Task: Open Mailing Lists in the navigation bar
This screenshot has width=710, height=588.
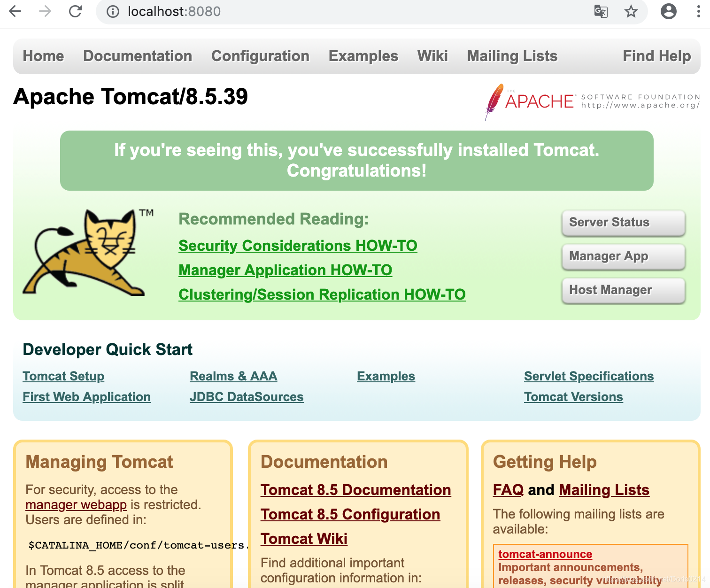Action: coord(512,56)
